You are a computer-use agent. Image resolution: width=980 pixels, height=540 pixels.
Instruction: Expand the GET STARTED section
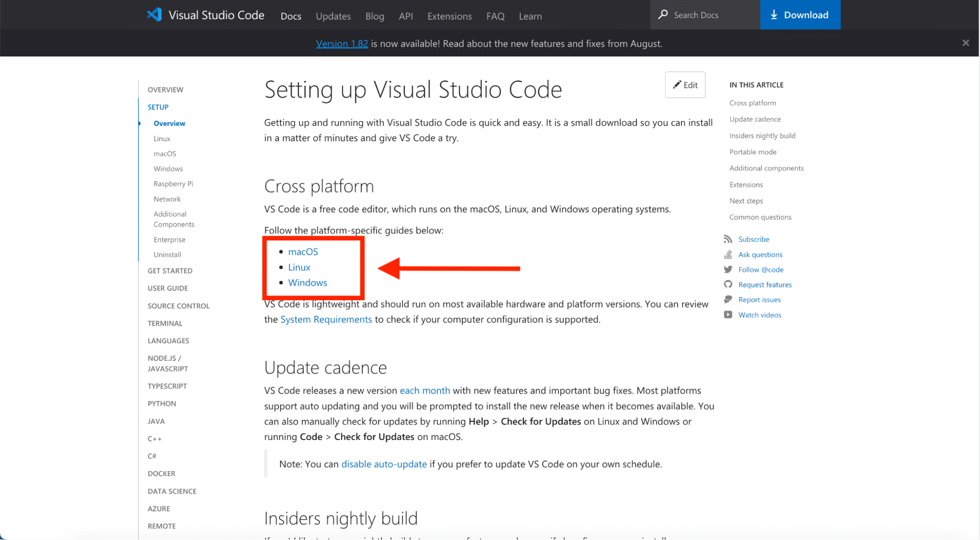pyautogui.click(x=170, y=270)
